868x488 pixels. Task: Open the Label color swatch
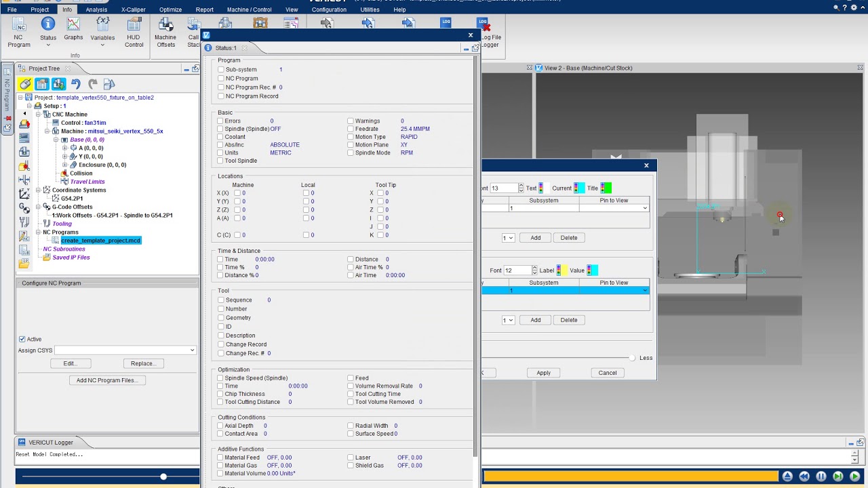click(x=563, y=270)
